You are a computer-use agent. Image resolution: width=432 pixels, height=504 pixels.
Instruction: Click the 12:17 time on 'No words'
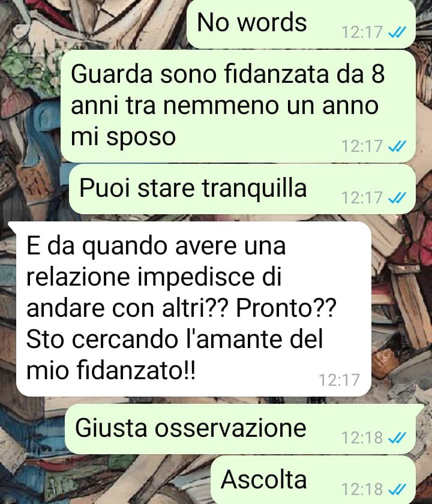click(362, 32)
